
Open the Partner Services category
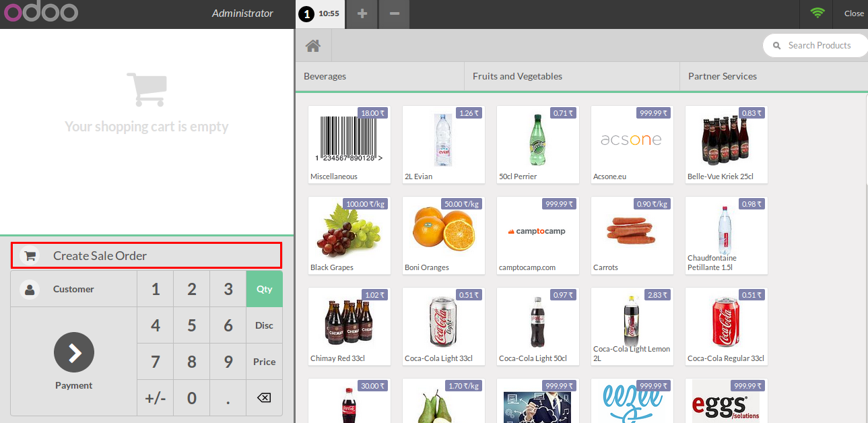[x=774, y=76]
